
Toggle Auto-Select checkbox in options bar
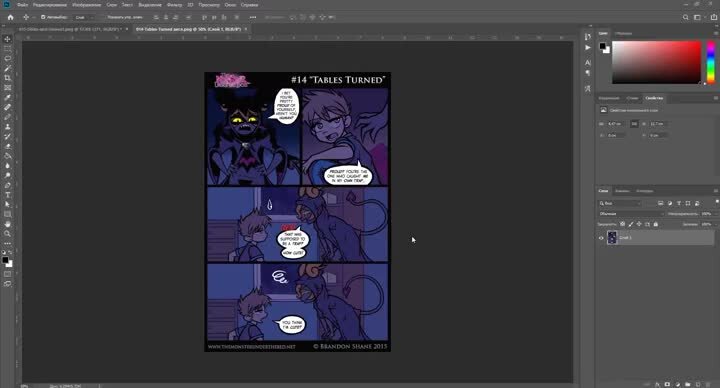pyautogui.click(x=43, y=17)
